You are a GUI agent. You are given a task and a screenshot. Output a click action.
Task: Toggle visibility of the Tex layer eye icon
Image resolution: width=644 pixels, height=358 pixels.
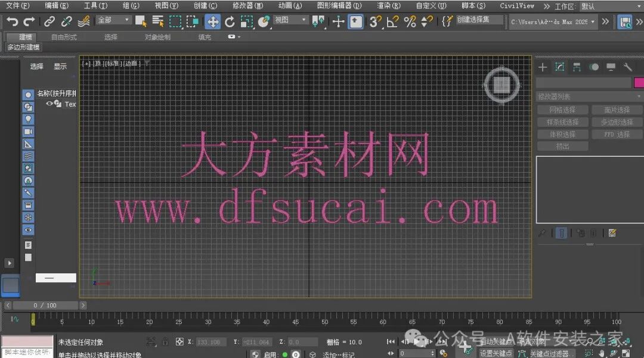click(x=48, y=104)
